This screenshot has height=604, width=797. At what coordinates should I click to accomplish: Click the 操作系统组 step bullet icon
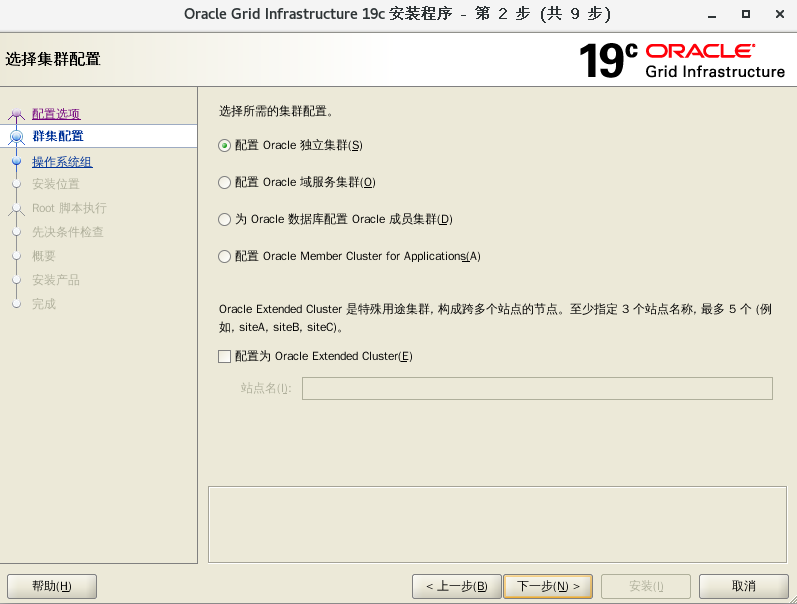coord(17,161)
